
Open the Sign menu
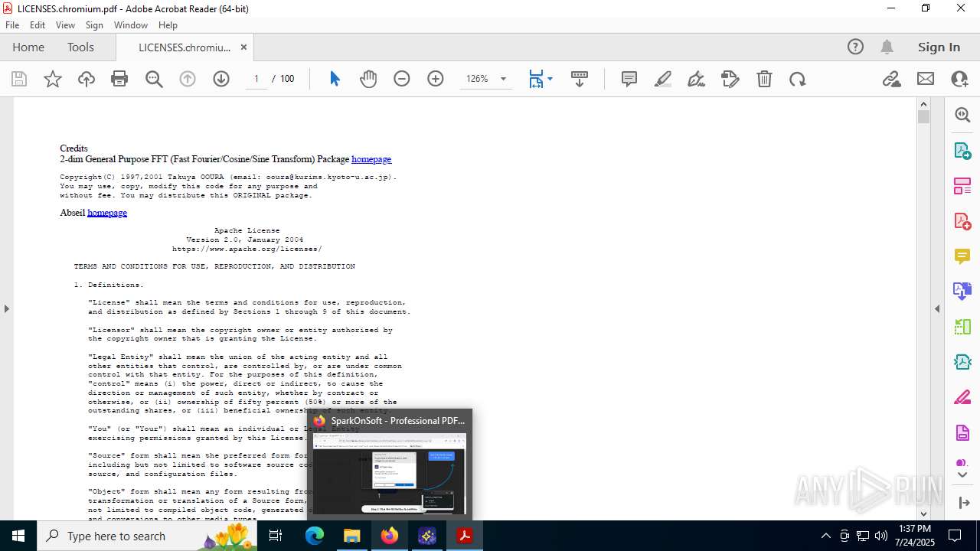(94, 25)
